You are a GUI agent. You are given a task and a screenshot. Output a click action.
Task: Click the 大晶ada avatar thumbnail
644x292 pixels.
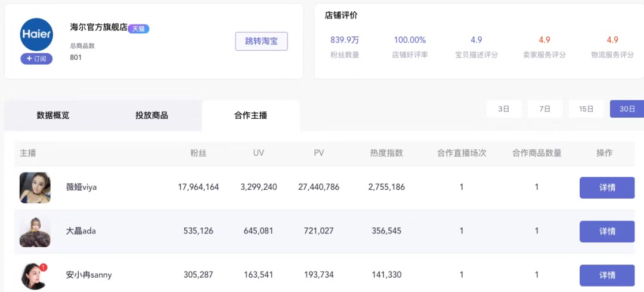pos(35,232)
